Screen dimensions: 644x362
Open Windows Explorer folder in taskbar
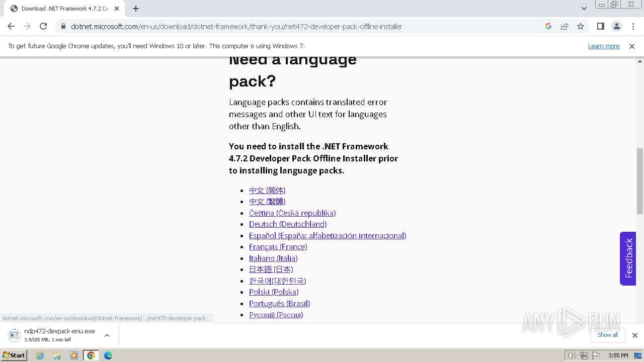[57, 355]
